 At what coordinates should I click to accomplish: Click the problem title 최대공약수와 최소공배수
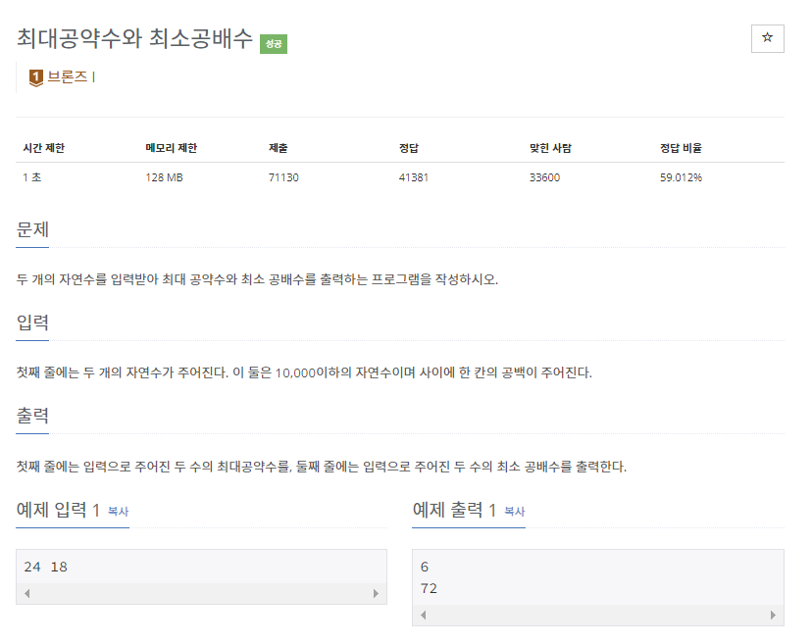coord(134,38)
